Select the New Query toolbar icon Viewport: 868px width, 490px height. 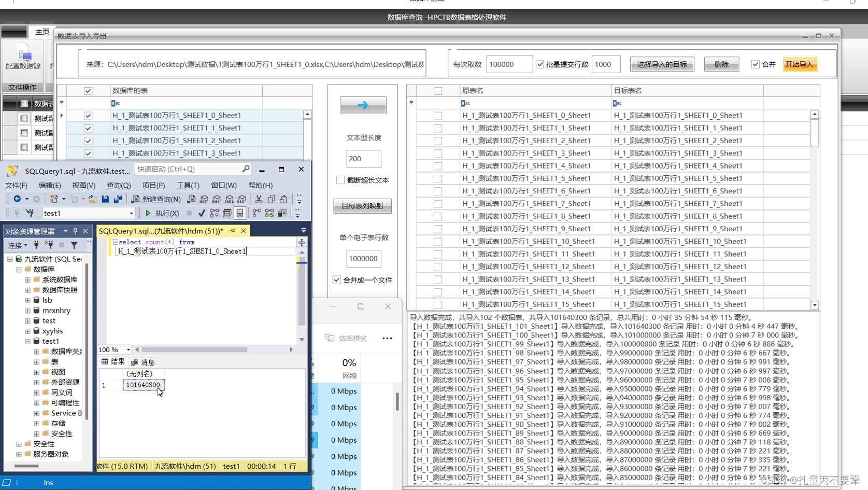click(x=136, y=199)
